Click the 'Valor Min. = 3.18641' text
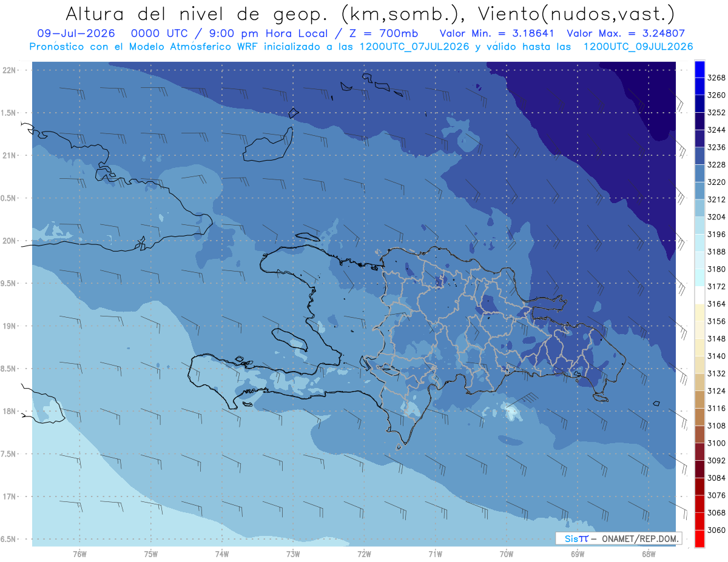The width and height of the screenshot is (728, 562). pyautogui.click(x=497, y=33)
